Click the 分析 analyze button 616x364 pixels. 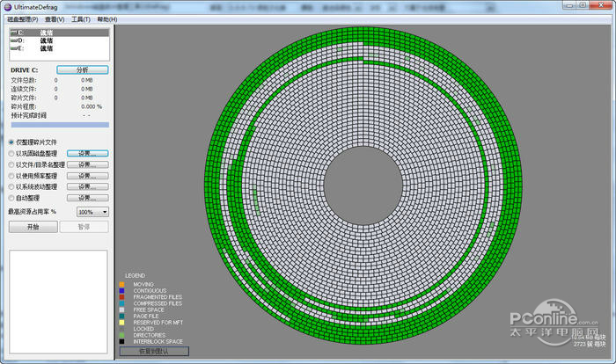click(83, 69)
